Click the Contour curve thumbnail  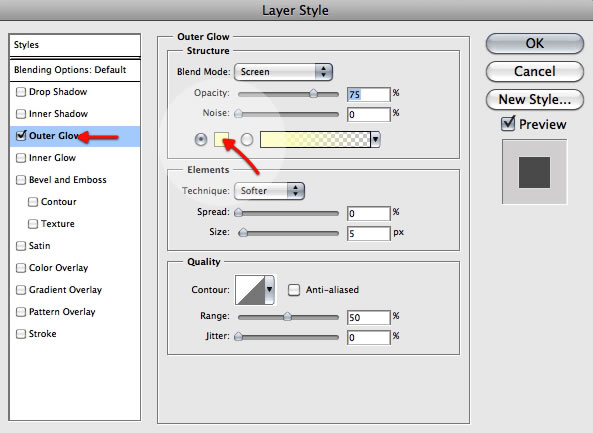point(250,290)
